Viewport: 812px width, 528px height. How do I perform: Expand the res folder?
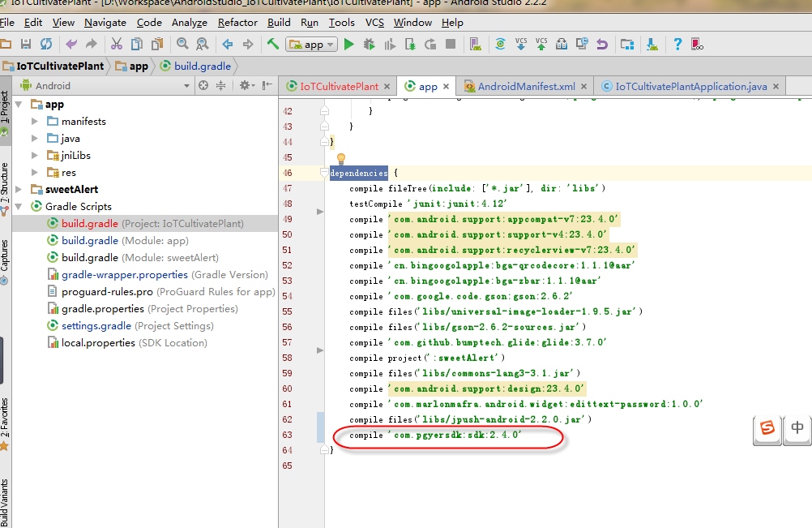pyautogui.click(x=35, y=173)
